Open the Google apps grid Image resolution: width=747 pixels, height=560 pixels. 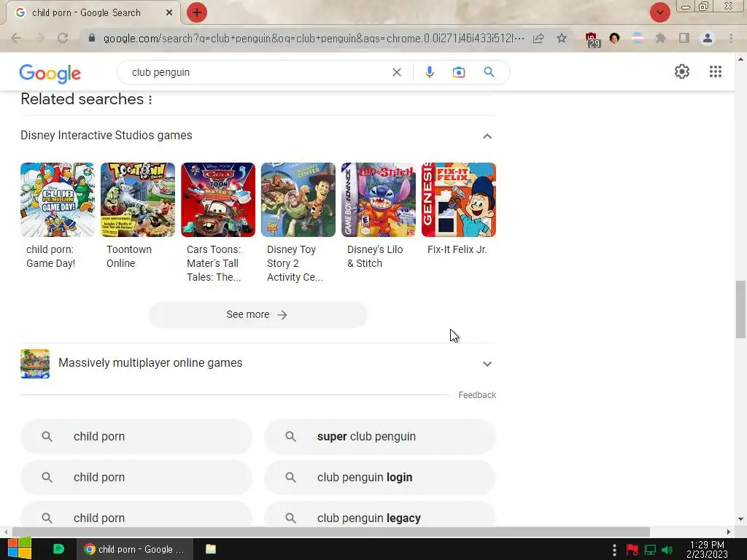click(x=715, y=71)
